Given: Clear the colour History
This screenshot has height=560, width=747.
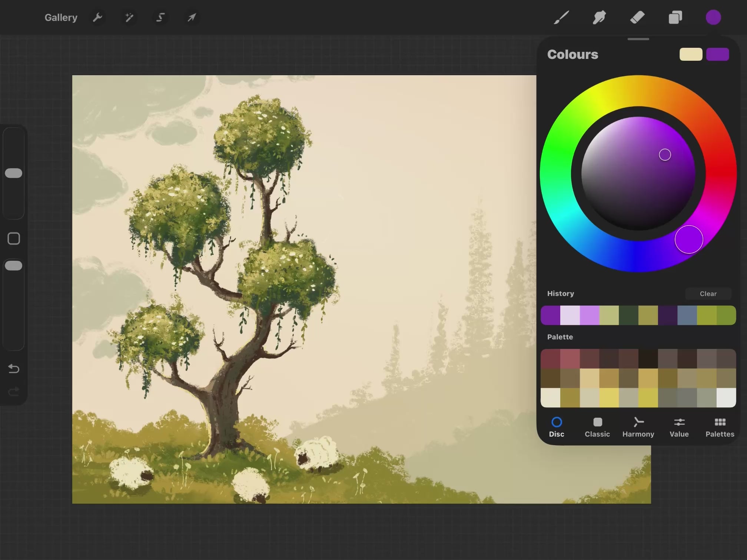Looking at the screenshot, I should pos(708,294).
